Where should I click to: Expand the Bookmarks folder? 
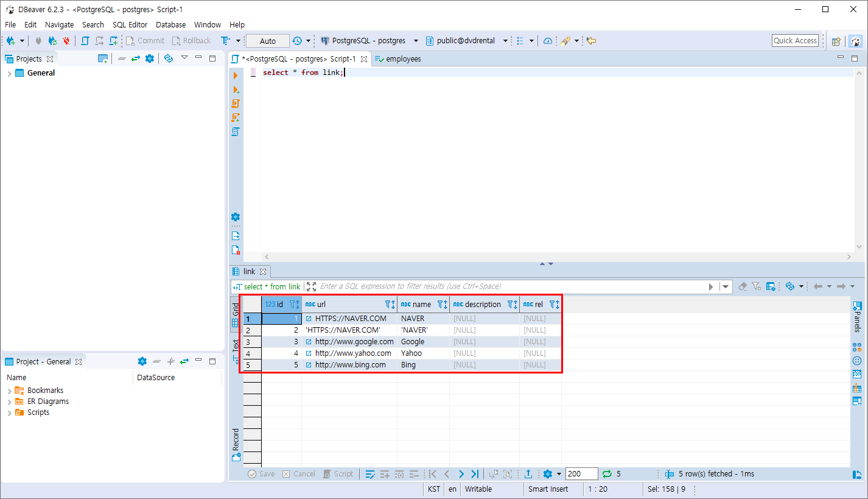(x=9, y=391)
